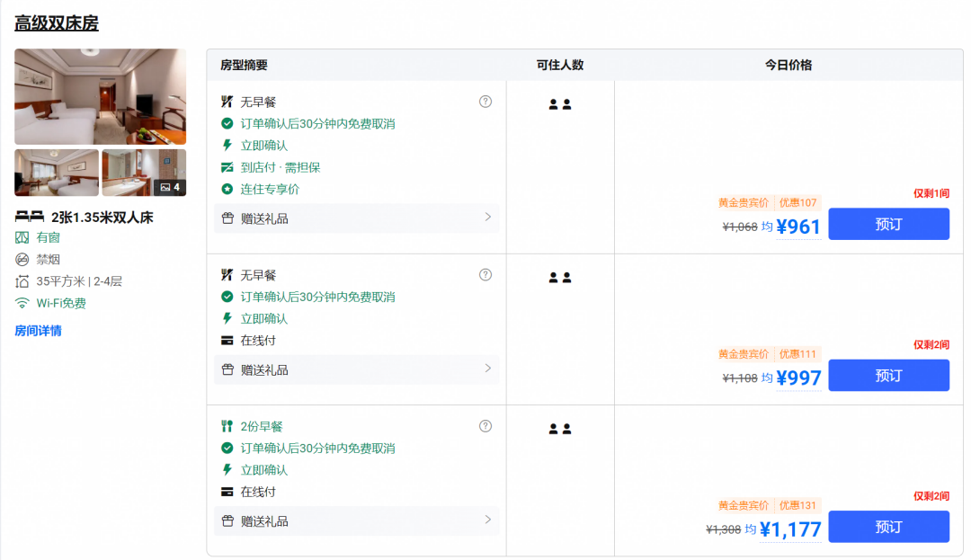The image size is (971, 560).
Task: Click the window icon beside 有窗
Action: point(22,237)
